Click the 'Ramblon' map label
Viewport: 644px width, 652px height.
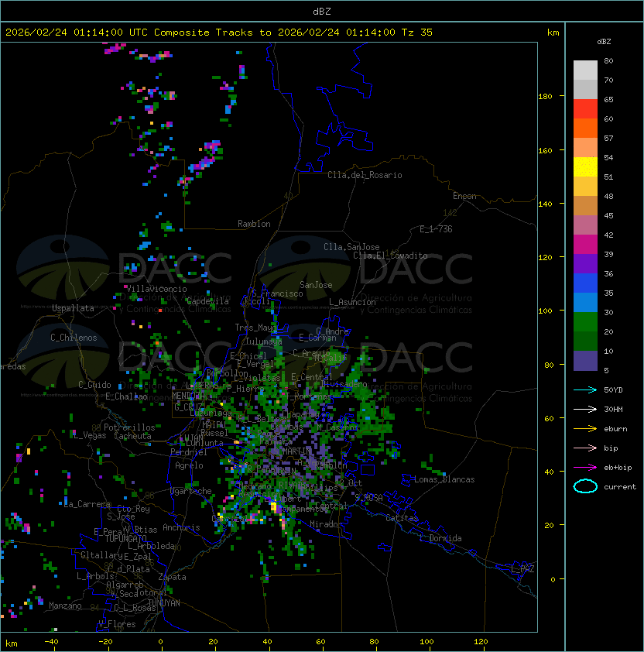click(x=254, y=224)
